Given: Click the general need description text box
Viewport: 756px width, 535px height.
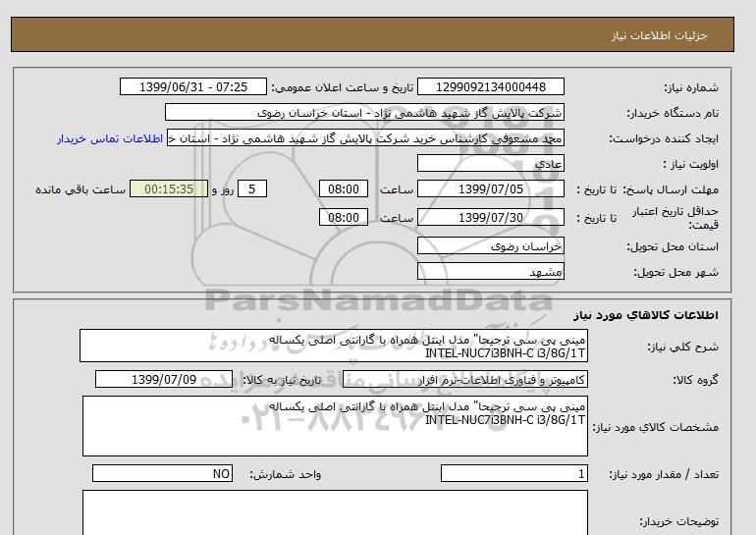Looking at the screenshot, I should click(x=333, y=347).
